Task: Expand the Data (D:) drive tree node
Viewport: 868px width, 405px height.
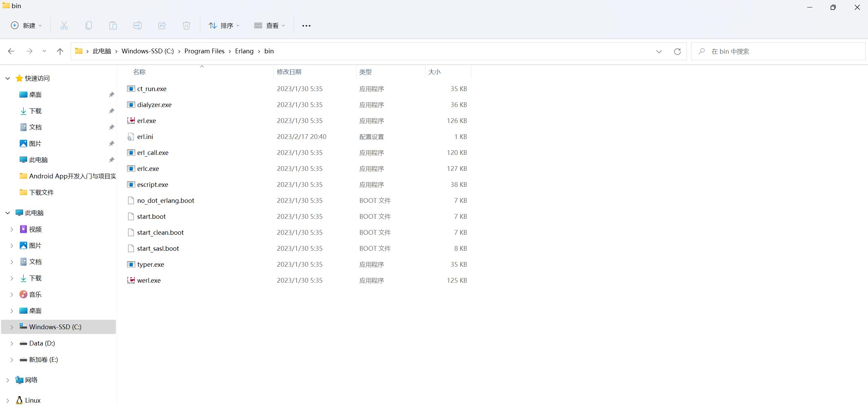Action: (x=12, y=344)
